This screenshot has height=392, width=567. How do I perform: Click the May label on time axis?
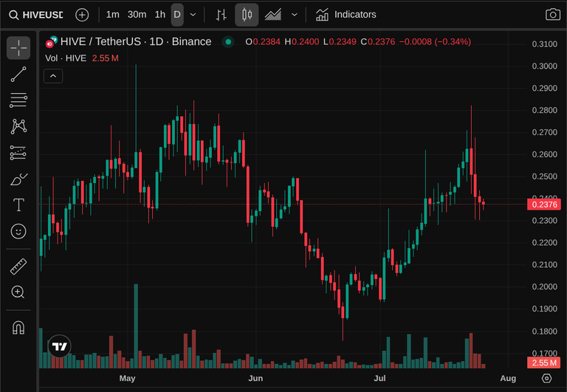(127, 378)
